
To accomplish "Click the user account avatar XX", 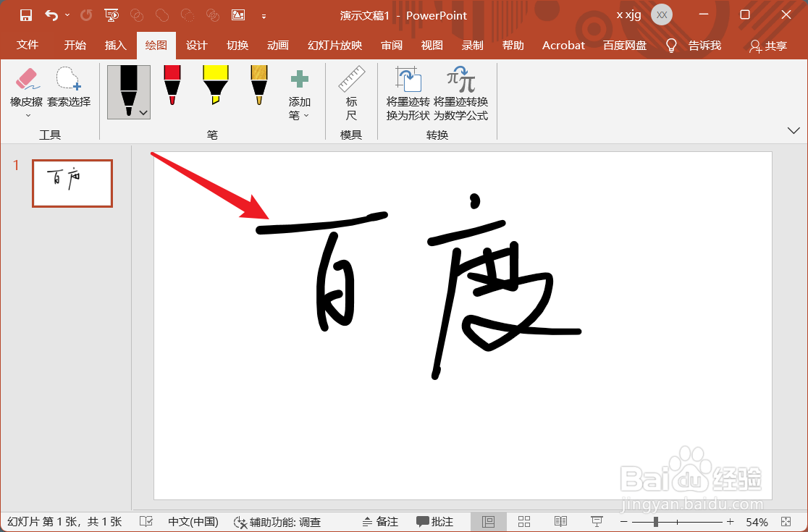I will click(x=662, y=15).
